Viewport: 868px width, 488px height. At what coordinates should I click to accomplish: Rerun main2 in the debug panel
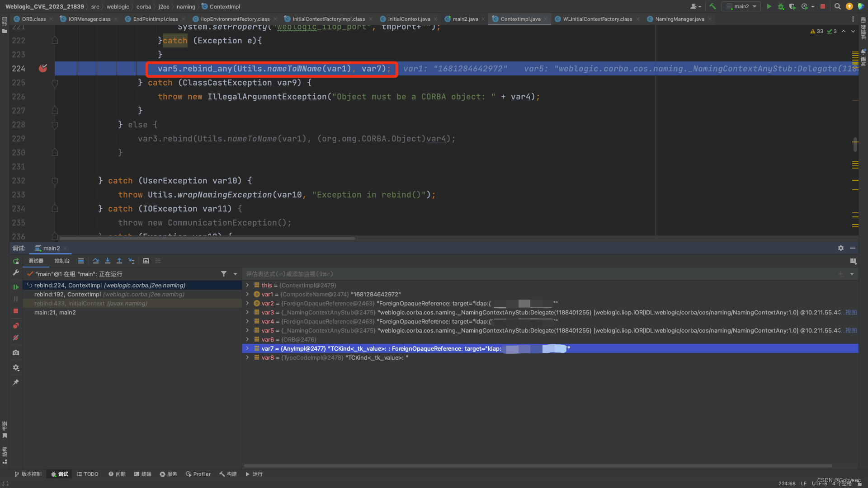(16, 261)
